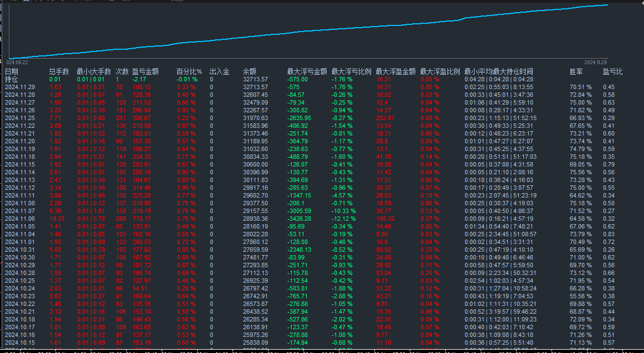Click the lot range 0.01 | 0.60
644x353 pixels.
point(91,118)
